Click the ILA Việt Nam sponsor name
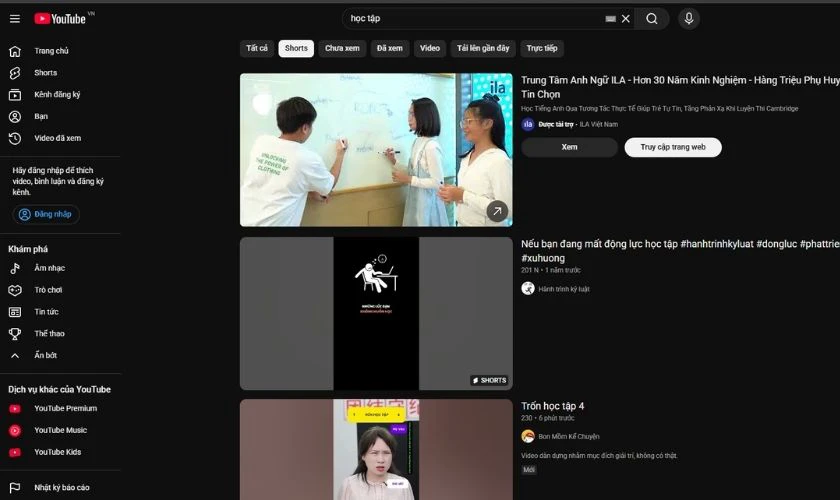840x500 pixels. 598,124
